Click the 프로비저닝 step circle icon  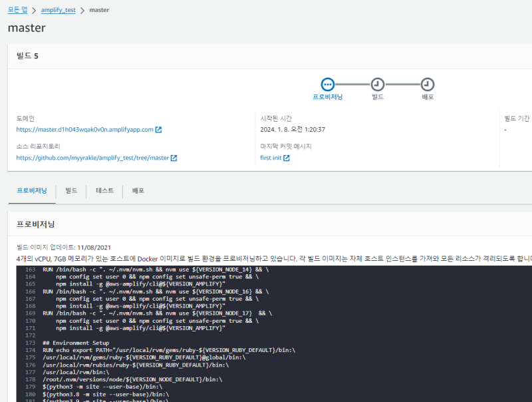[x=327, y=85]
